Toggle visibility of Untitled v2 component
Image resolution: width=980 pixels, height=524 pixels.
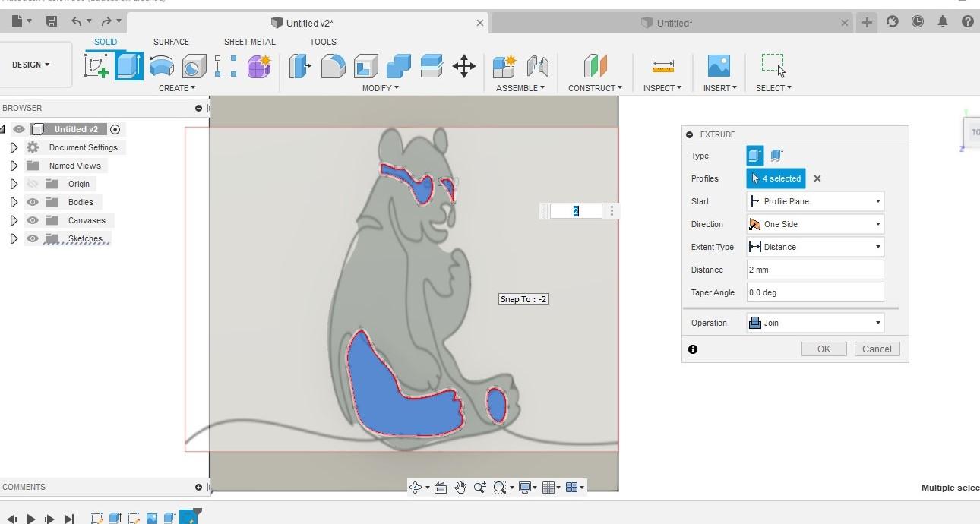(19, 129)
